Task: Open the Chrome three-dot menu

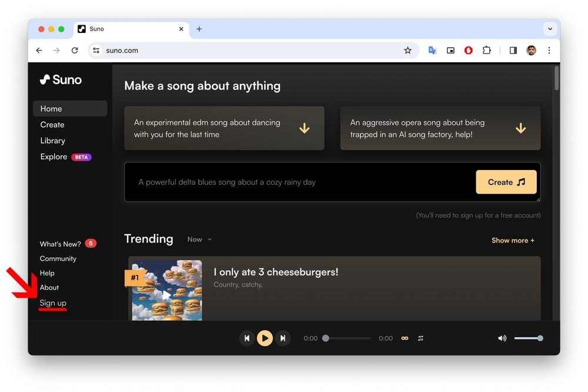Action: point(549,51)
